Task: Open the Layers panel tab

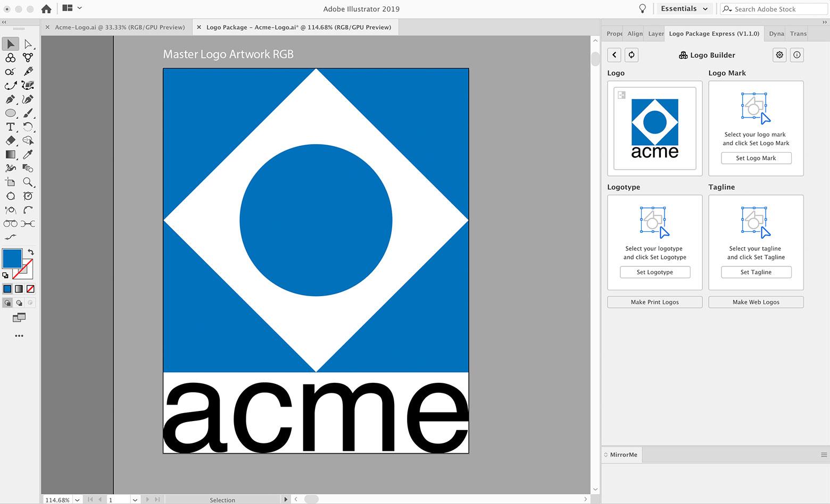Action: (655, 33)
